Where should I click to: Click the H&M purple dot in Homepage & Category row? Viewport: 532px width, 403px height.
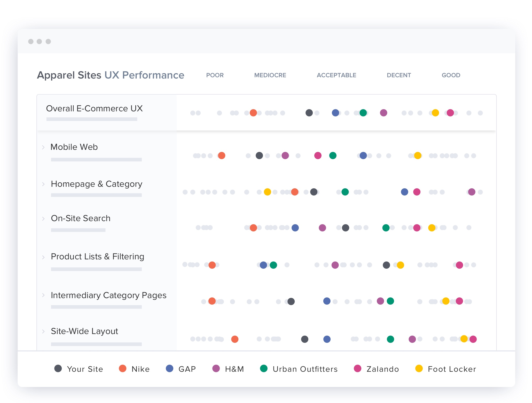472,192
